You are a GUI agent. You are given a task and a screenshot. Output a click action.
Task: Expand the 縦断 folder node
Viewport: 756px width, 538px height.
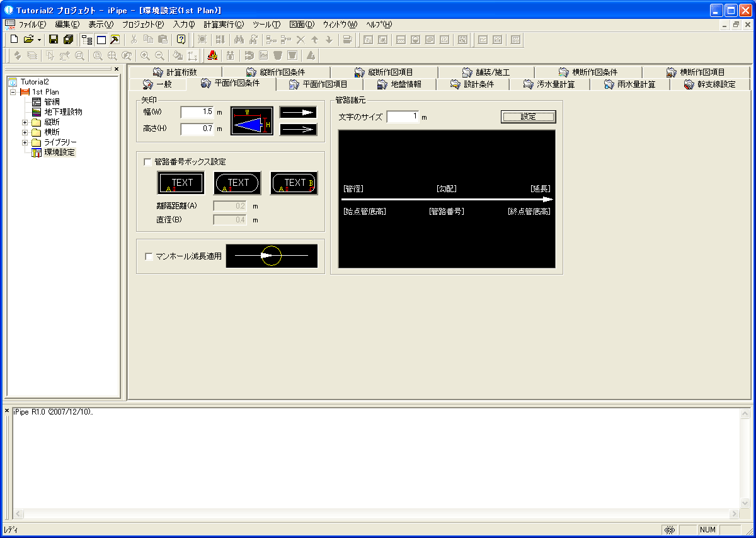[25, 122]
